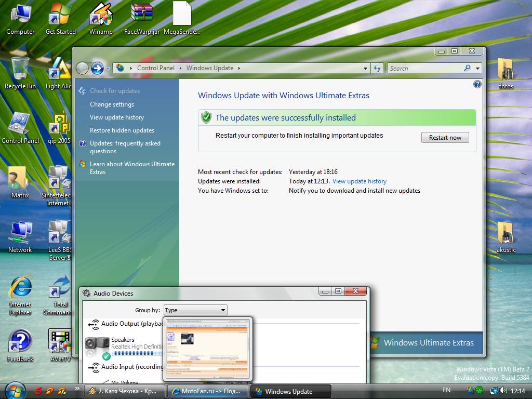Viewport: 532px width, 399px height.
Task: Select the Speakers Realtek device
Action: (124, 348)
